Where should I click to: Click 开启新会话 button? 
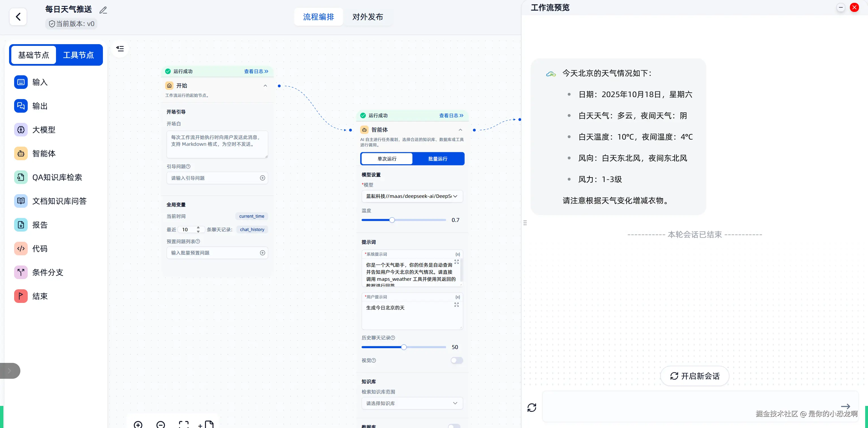click(x=695, y=376)
